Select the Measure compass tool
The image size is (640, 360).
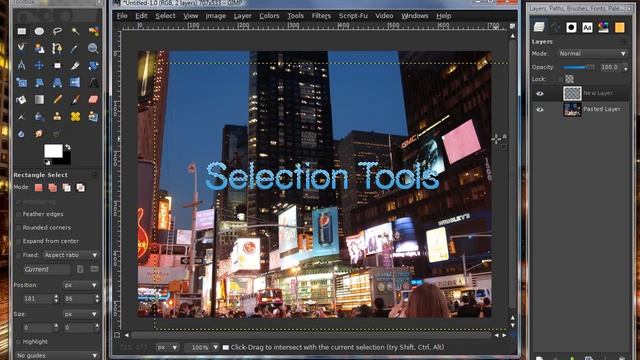click(x=21, y=65)
